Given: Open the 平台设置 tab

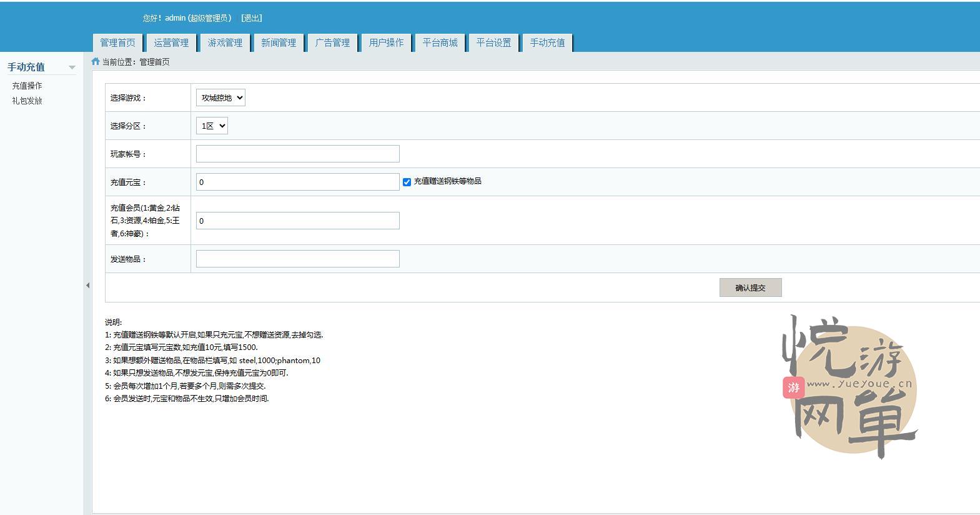Looking at the screenshot, I should 493,42.
